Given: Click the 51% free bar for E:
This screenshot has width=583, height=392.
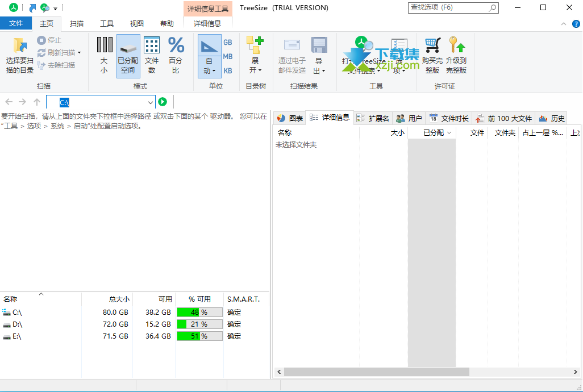Looking at the screenshot, I should pyautogui.click(x=199, y=336).
